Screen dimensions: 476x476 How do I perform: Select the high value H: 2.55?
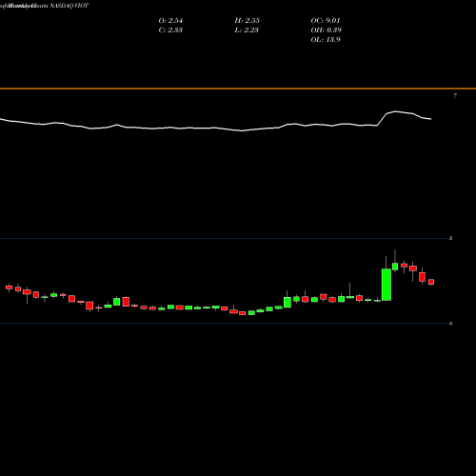pos(248,21)
